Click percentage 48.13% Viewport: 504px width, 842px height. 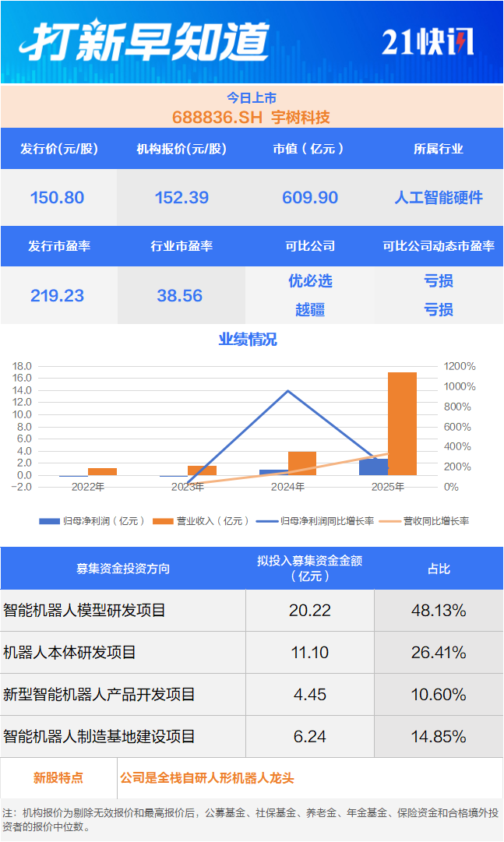pyautogui.click(x=439, y=611)
